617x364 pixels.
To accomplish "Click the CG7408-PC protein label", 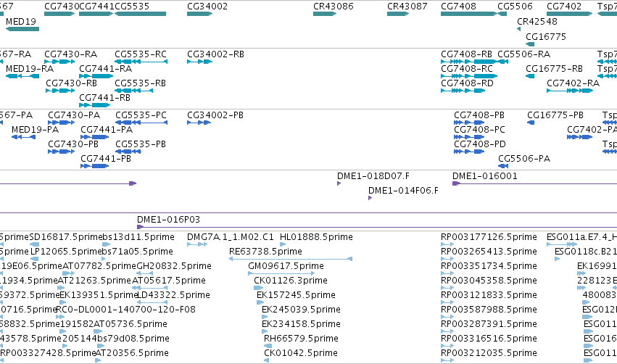I will coord(479,130).
